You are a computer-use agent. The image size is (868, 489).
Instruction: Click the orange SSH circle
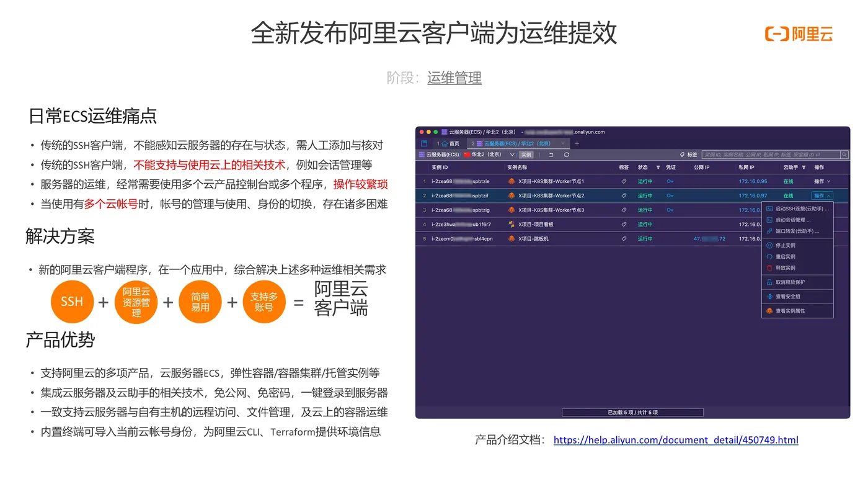coord(72,302)
